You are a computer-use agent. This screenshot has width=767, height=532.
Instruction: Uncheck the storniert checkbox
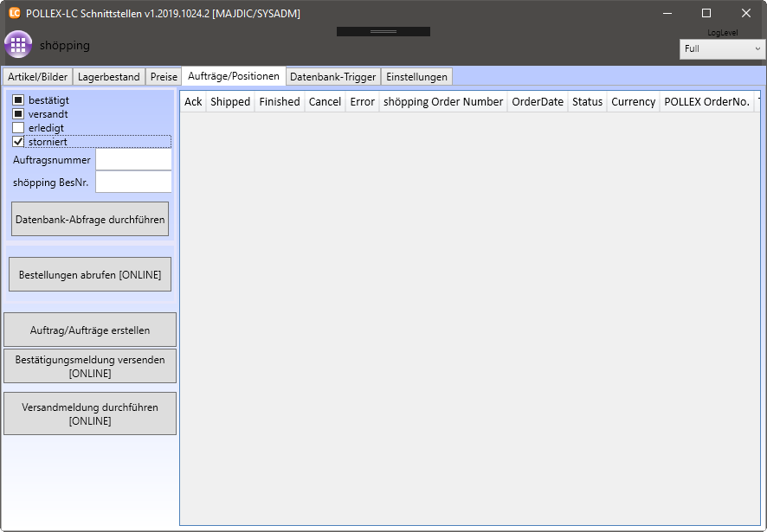(18, 142)
